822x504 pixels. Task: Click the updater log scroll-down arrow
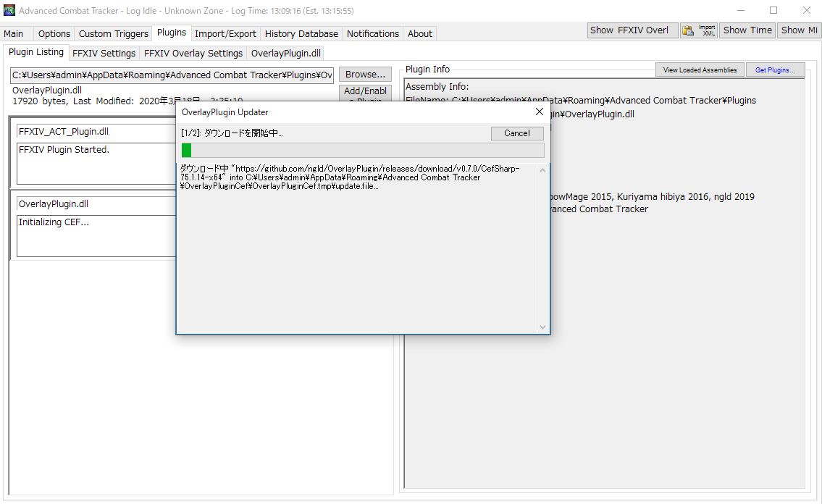tap(542, 327)
